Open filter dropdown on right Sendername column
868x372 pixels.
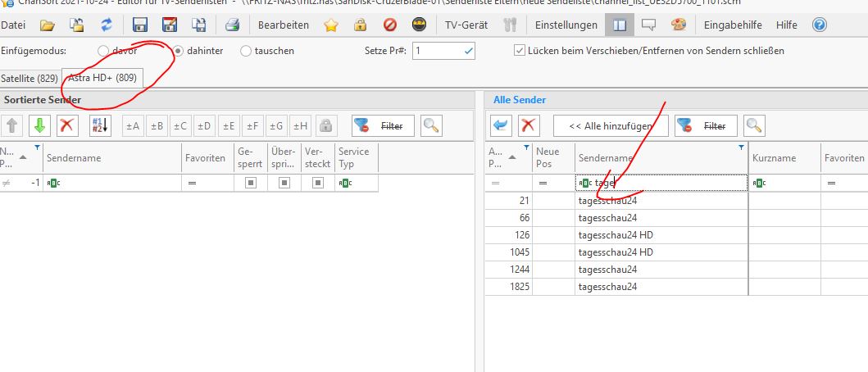pos(741,147)
